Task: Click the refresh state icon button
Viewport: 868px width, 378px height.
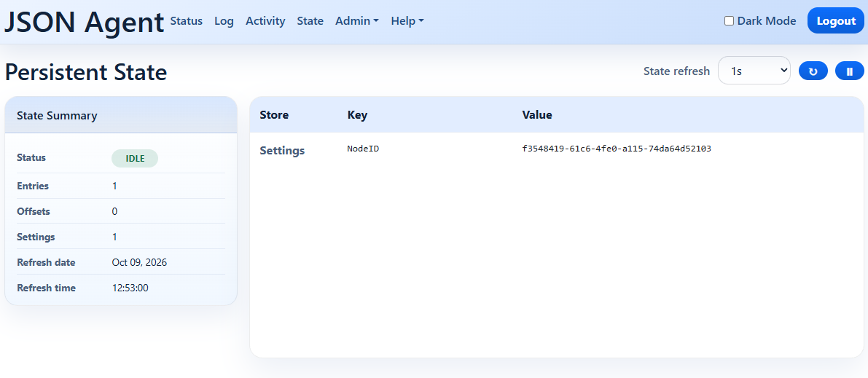Action: 813,71
